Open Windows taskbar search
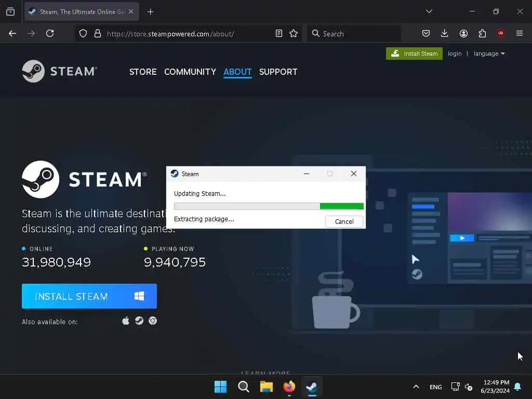532x399 pixels. coord(243,387)
